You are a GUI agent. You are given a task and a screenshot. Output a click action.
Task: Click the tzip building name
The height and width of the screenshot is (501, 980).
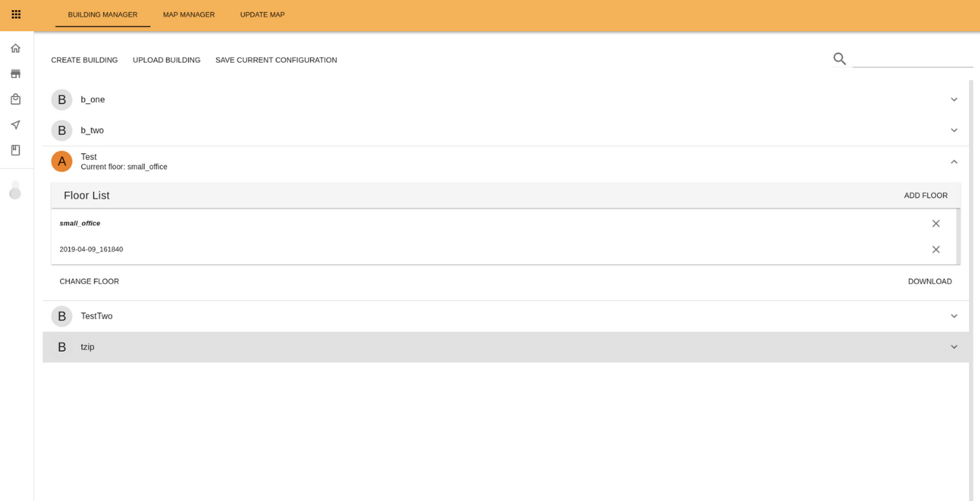pos(88,347)
